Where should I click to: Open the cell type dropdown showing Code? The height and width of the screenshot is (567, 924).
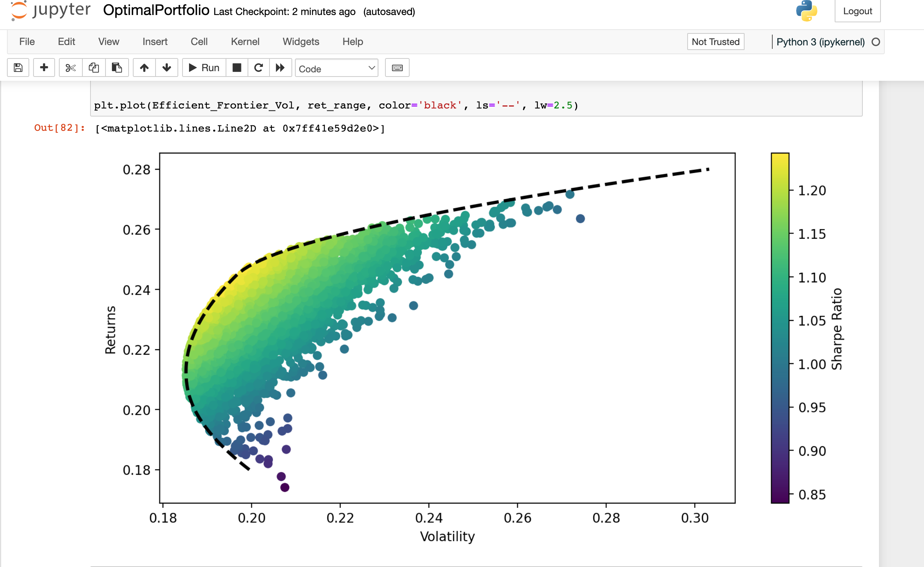336,68
